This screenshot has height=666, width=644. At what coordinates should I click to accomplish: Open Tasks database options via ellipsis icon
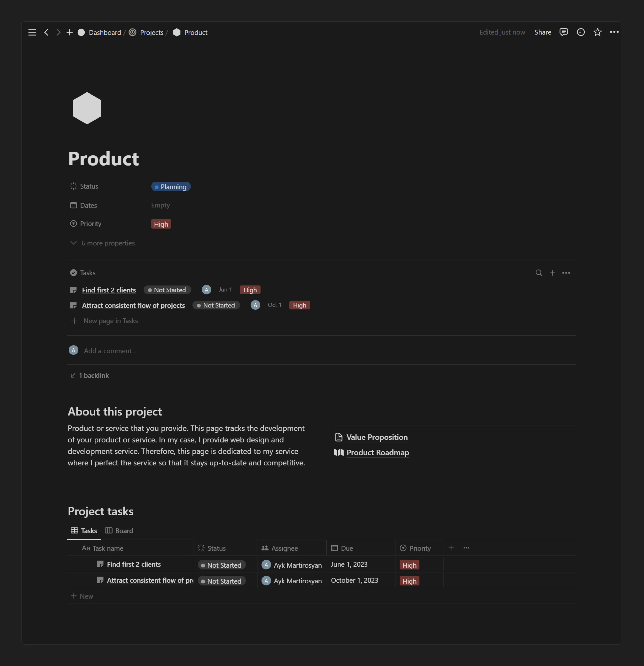pyautogui.click(x=566, y=272)
